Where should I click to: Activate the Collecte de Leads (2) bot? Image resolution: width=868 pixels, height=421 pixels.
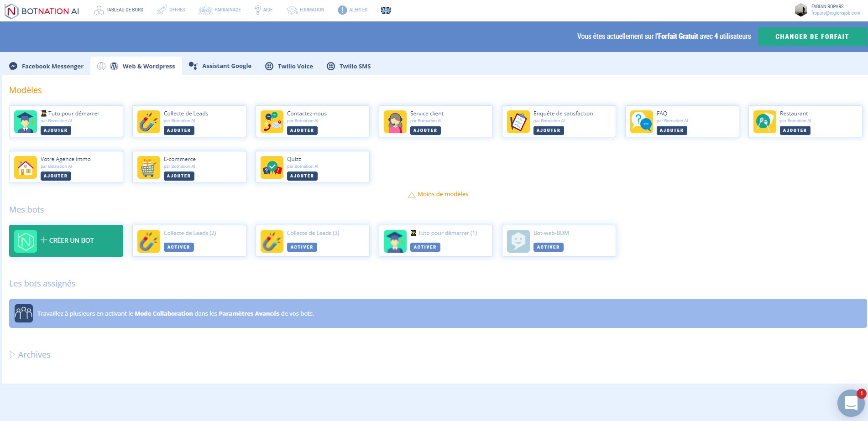[x=178, y=247]
